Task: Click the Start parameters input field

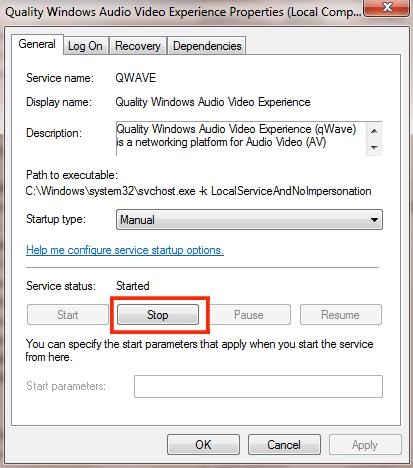Action: [258, 386]
